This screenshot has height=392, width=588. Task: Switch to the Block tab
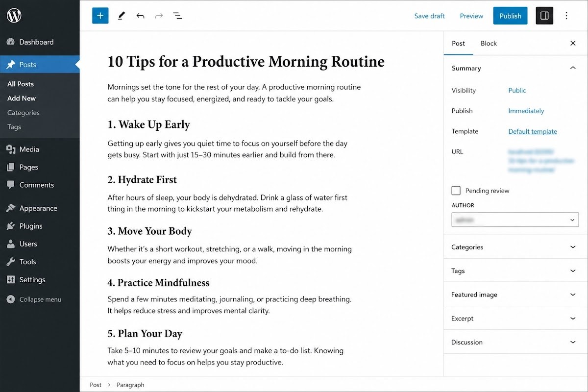coord(489,43)
